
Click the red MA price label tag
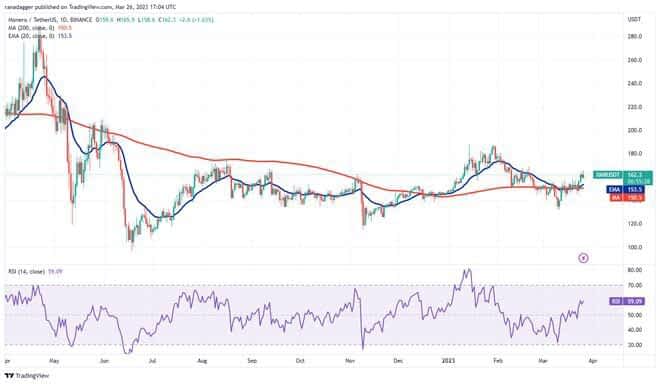[626, 197]
